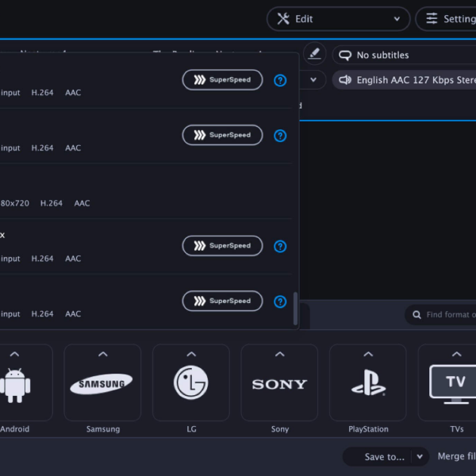
Task: Click the SuperSpeed badge on the topmost preset
Action: tap(222, 80)
